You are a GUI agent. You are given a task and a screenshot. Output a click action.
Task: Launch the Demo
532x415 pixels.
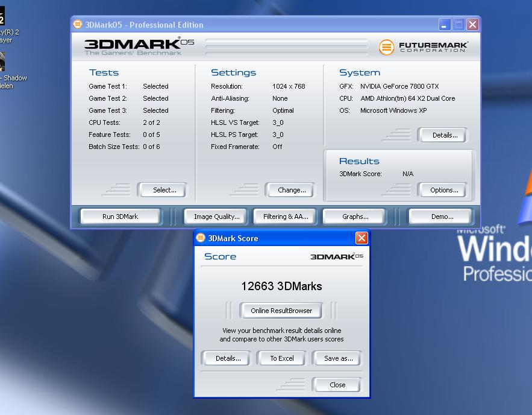442,217
